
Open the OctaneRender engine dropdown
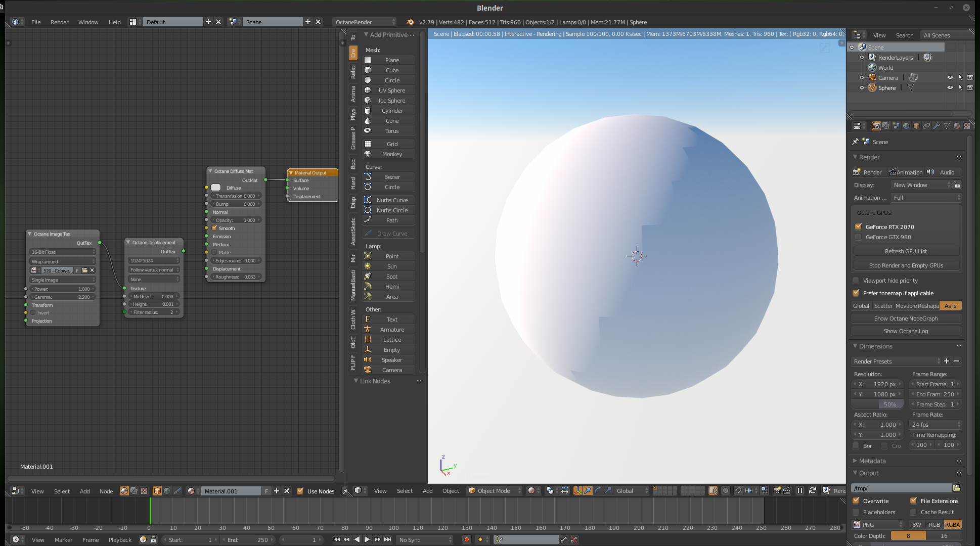(365, 22)
